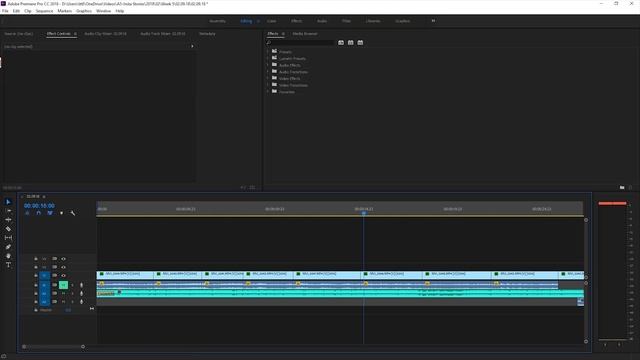The height and width of the screenshot is (360, 640).
Task: Click the Master track expand icon
Action: (92, 309)
